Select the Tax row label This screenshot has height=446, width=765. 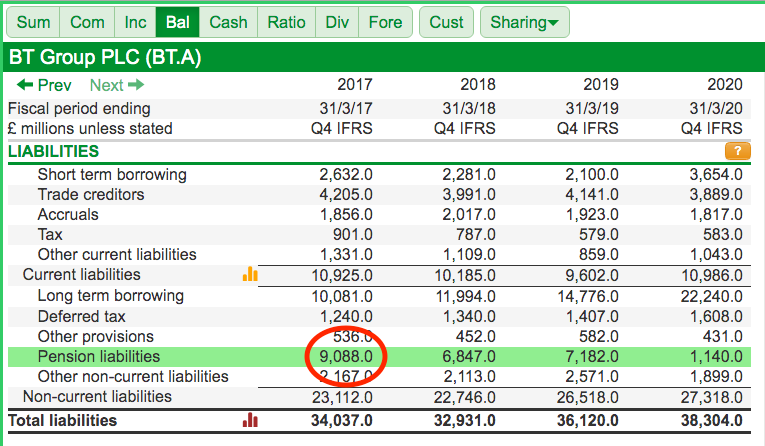(50, 235)
